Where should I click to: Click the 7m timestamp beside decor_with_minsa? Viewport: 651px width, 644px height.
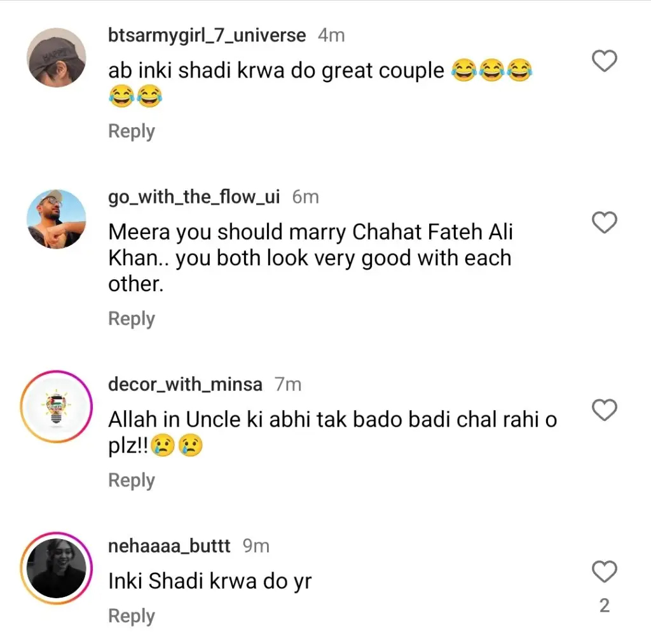pyautogui.click(x=288, y=385)
